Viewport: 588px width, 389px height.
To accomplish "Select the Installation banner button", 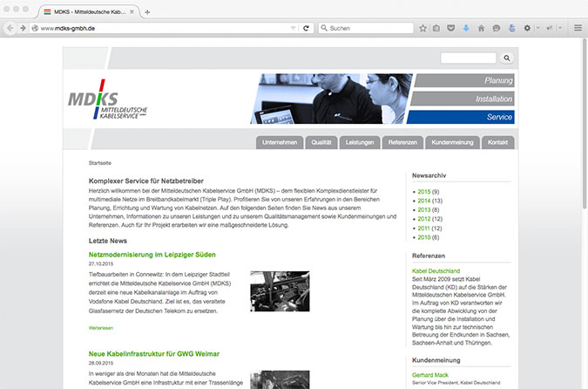I will [462, 99].
